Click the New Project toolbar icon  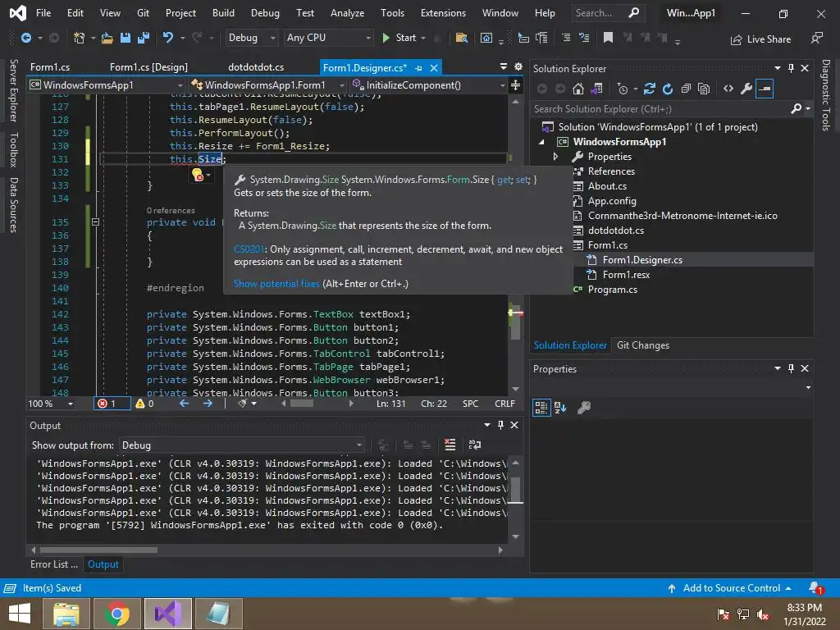click(x=80, y=38)
